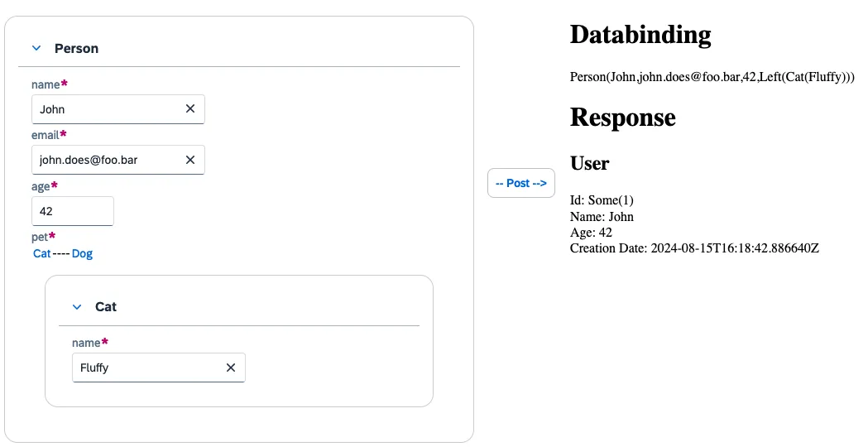Select the Cat pet option

pos(41,253)
